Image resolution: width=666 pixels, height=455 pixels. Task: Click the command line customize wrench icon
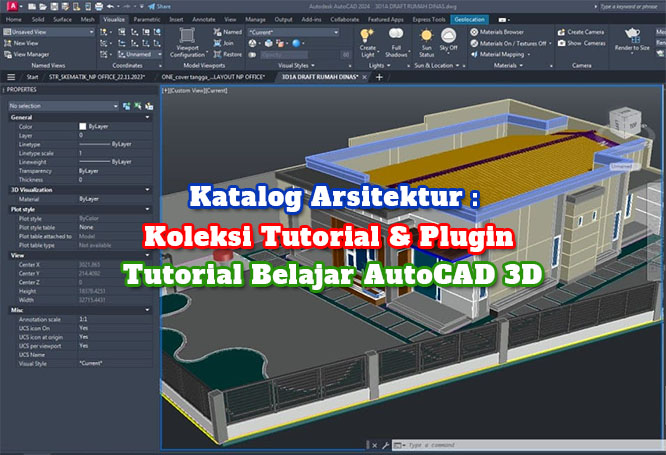[386, 445]
